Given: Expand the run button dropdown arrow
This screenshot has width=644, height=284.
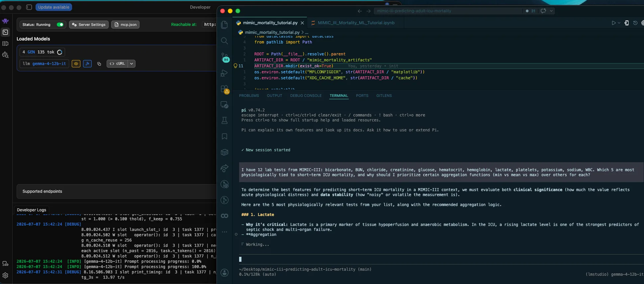Looking at the screenshot, I should pyautogui.click(x=619, y=23).
